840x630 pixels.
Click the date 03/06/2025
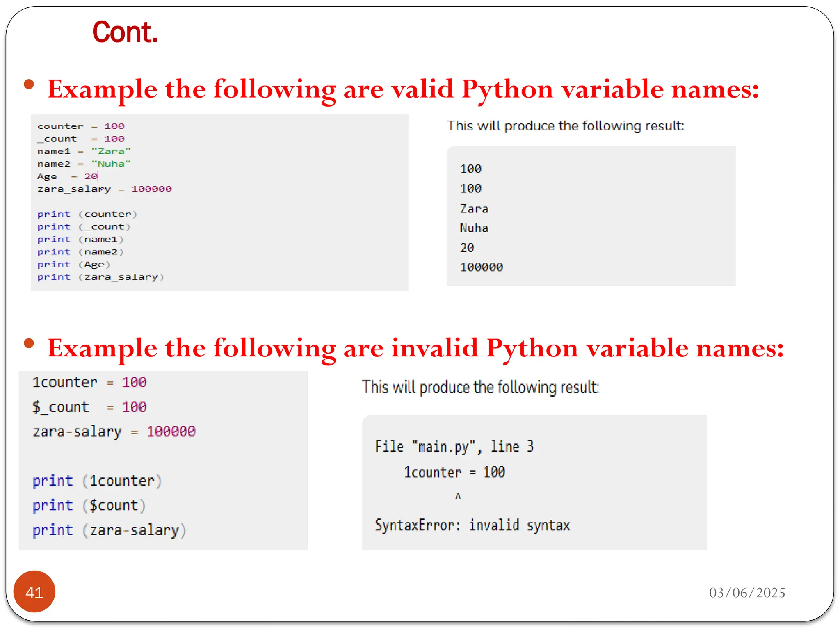click(x=747, y=593)
